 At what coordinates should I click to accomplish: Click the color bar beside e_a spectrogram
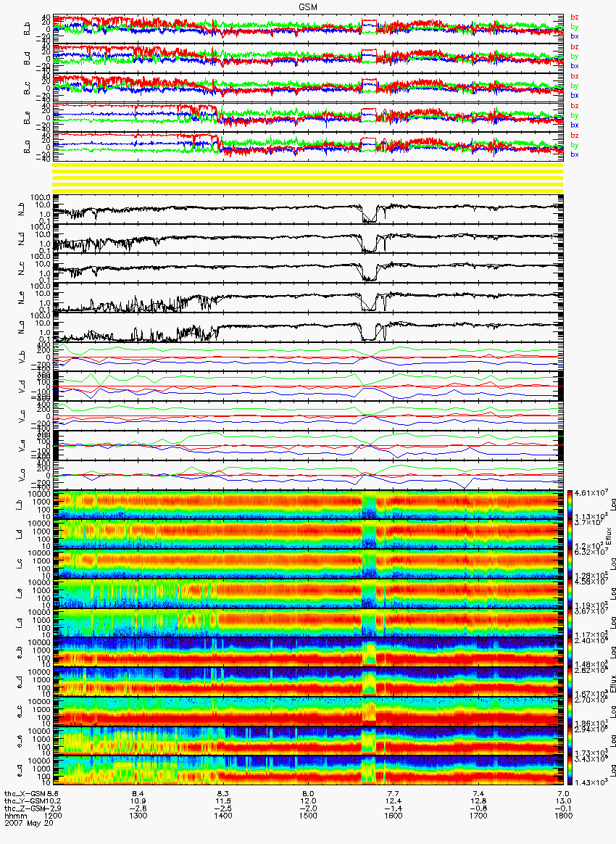[x=570, y=771]
